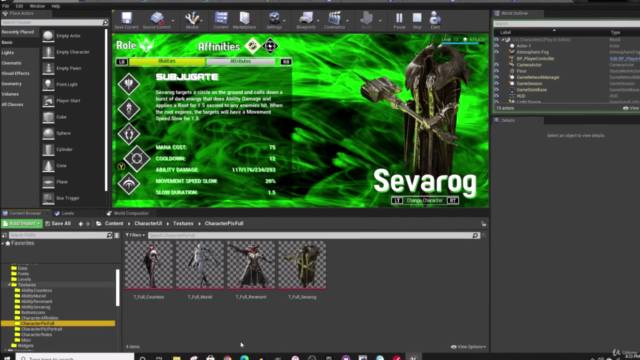
Task: Open Source Control from the toolbar
Action: click(157, 20)
